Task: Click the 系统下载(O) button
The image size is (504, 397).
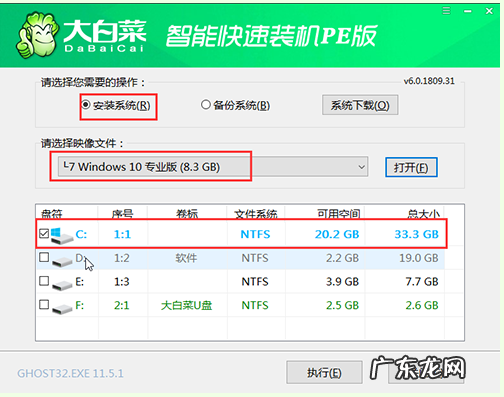Action: [x=360, y=105]
